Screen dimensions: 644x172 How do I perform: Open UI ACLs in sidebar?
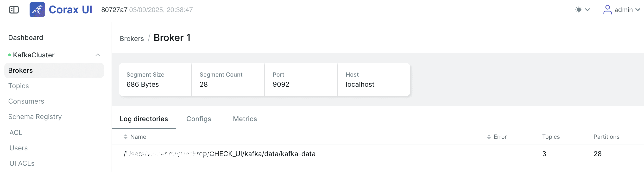coord(22,164)
